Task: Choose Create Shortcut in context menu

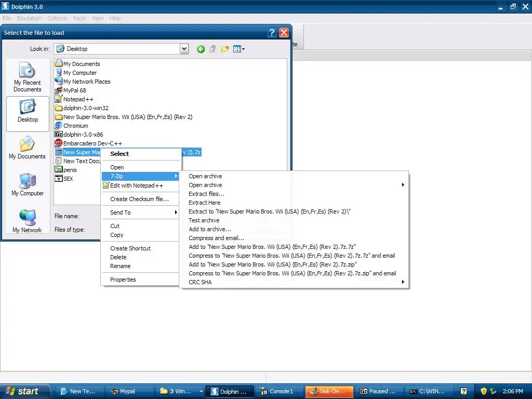Action: point(140,248)
